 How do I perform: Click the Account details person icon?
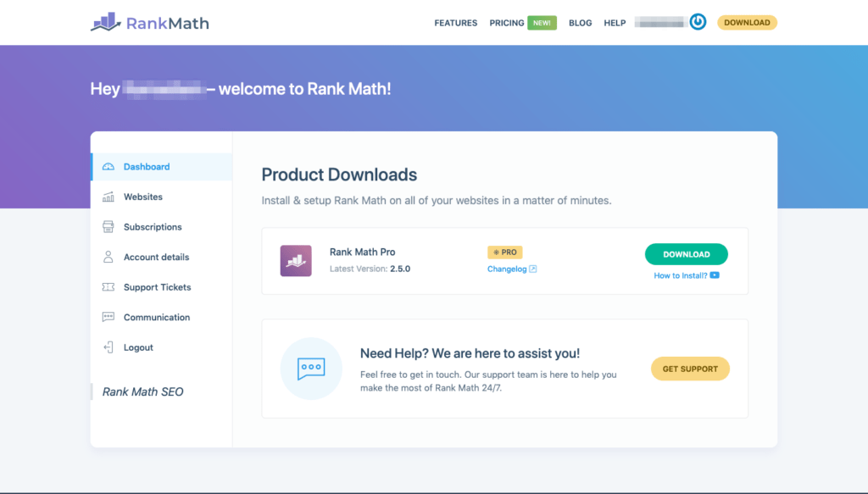108,257
